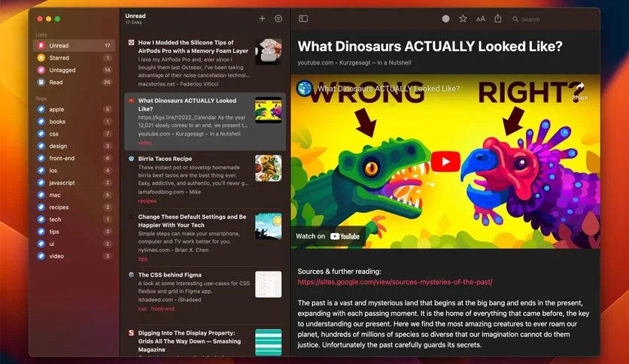
Task: Open the AirPods Pro Memory Foam article
Action: tap(205, 63)
